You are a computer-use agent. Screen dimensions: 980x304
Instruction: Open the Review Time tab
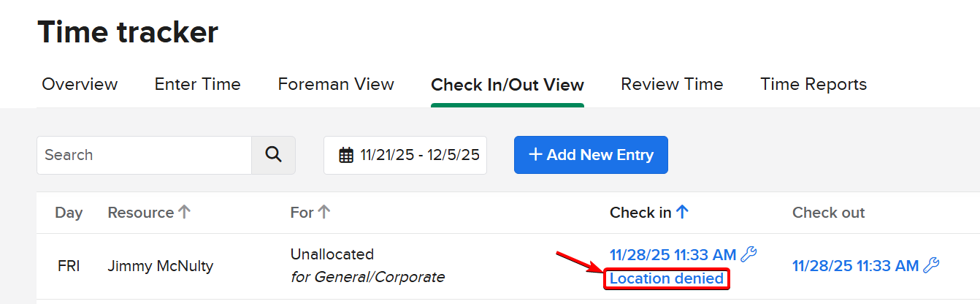(x=672, y=85)
